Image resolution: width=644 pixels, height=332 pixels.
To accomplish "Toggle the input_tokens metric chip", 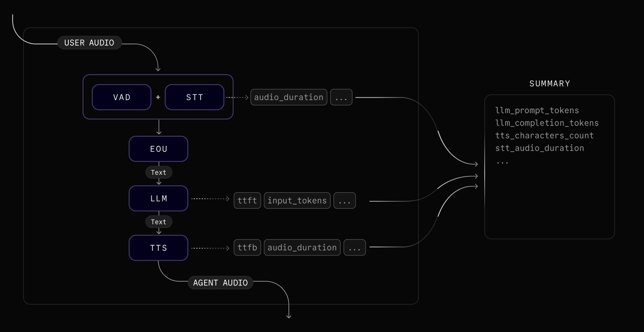I will click(297, 200).
